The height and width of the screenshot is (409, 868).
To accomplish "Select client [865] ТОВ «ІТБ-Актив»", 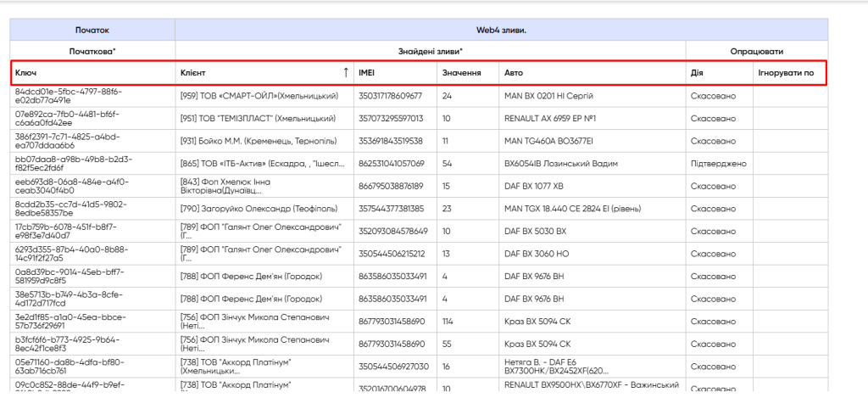I will coord(263,164).
